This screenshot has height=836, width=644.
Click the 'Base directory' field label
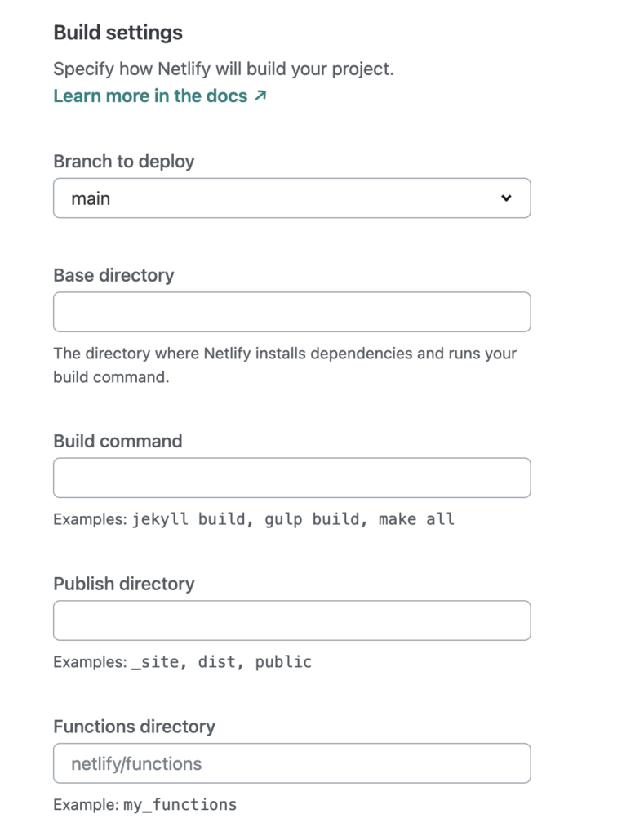pyautogui.click(x=113, y=275)
